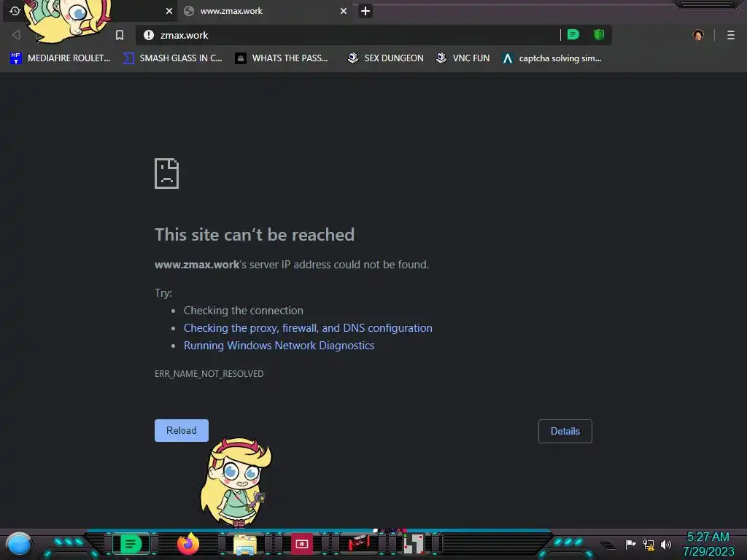Open File Explorer from the taskbar
The width and height of the screenshot is (747, 560).
(x=245, y=545)
